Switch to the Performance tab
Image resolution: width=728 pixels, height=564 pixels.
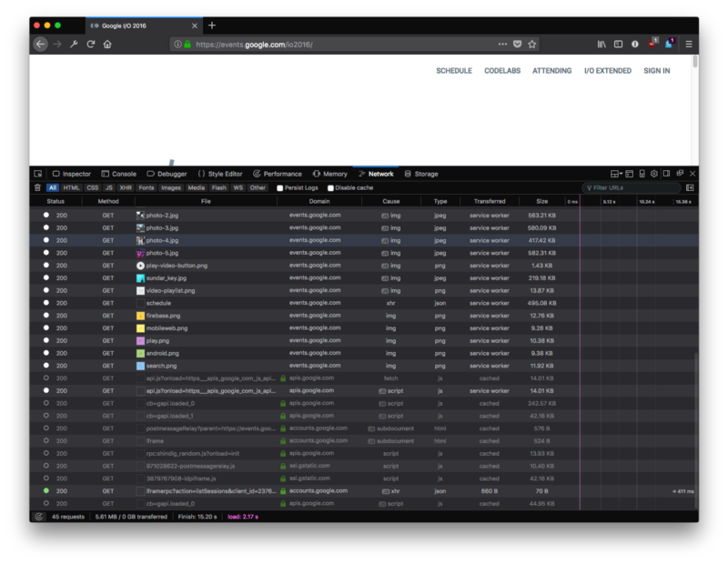tap(278, 174)
